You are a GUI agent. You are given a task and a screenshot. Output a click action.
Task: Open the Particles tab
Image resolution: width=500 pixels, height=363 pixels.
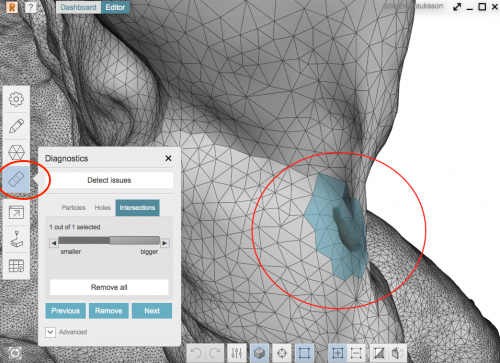click(73, 208)
